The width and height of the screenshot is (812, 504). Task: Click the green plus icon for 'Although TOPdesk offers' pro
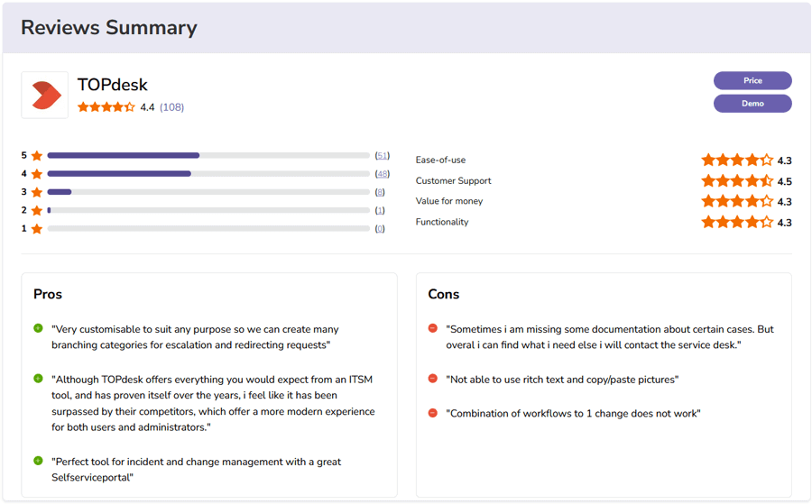[38, 379]
